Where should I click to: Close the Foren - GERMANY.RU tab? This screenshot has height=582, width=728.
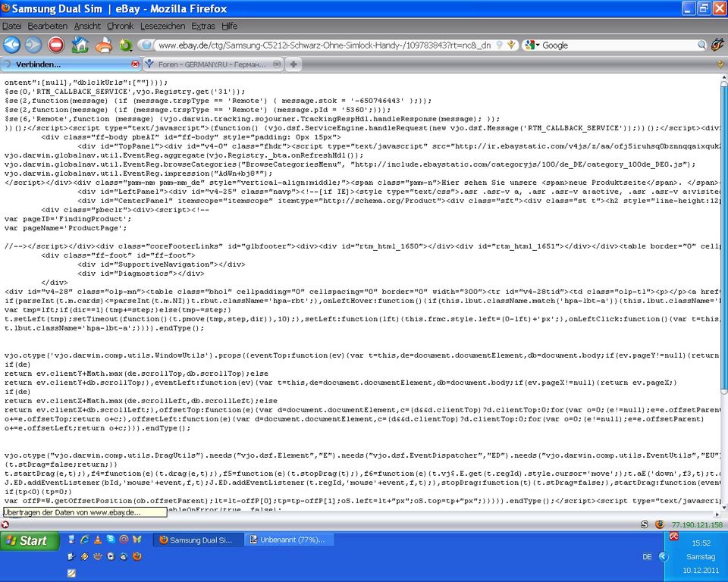click(277, 64)
